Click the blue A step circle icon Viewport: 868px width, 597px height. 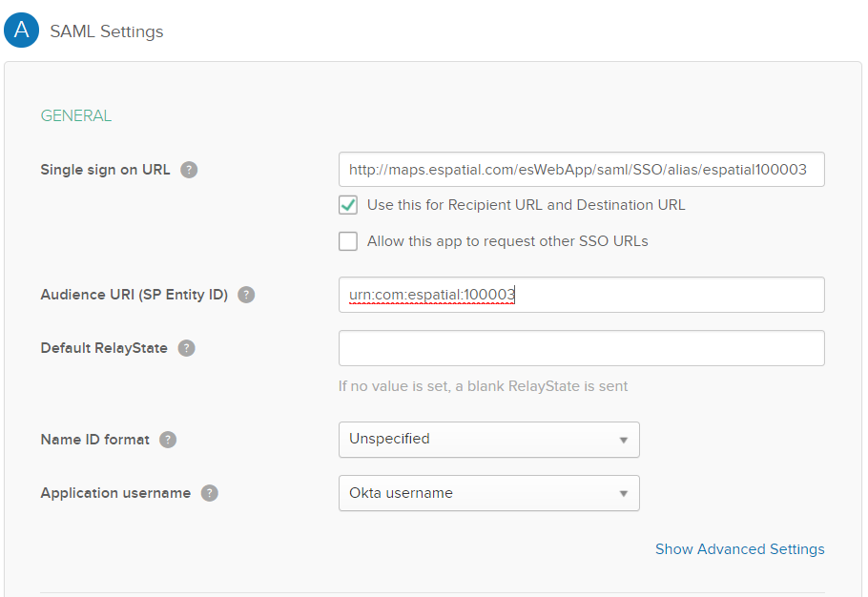coord(21,31)
